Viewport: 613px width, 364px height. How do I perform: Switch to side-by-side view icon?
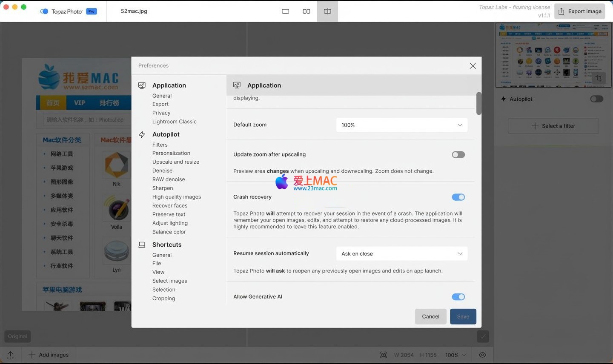(x=306, y=11)
